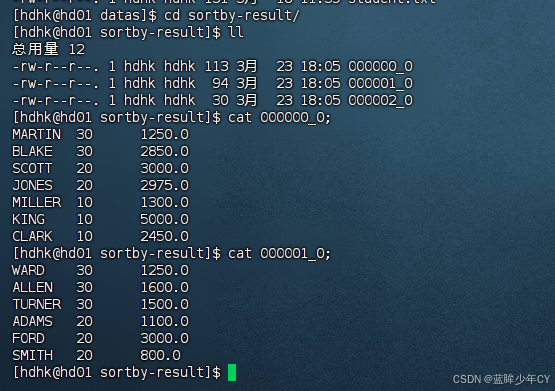Click the WARD name entry
Viewport: 555px width, 391px height.
tap(28, 270)
